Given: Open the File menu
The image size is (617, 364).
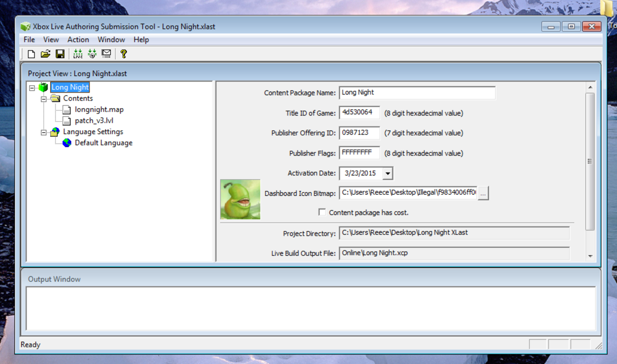Looking at the screenshot, I should pos(29,40).
